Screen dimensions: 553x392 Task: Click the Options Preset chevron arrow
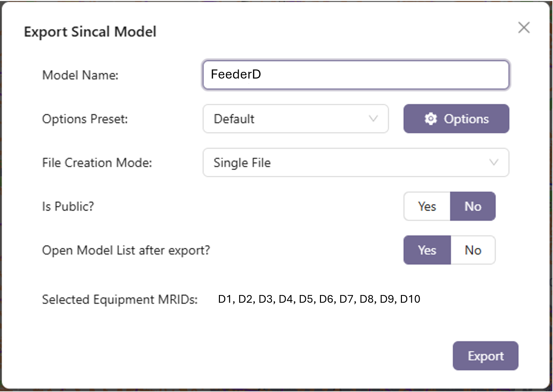tap(373, 119)
